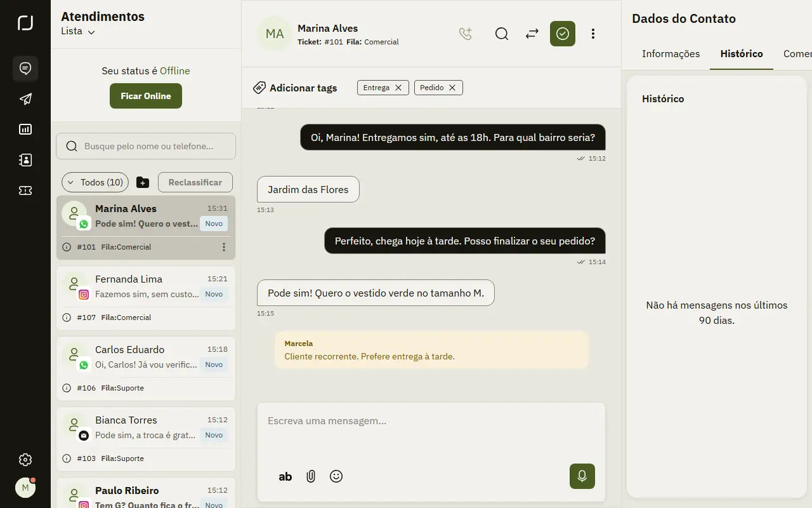This screenshot has height=508, width=812.
Task: Open the tickets sidebar icon
Action: 25,190
